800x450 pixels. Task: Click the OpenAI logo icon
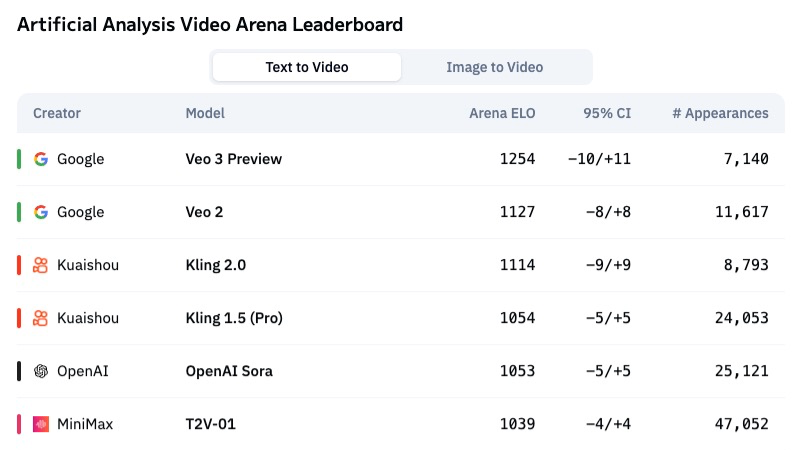click(41, 371)
